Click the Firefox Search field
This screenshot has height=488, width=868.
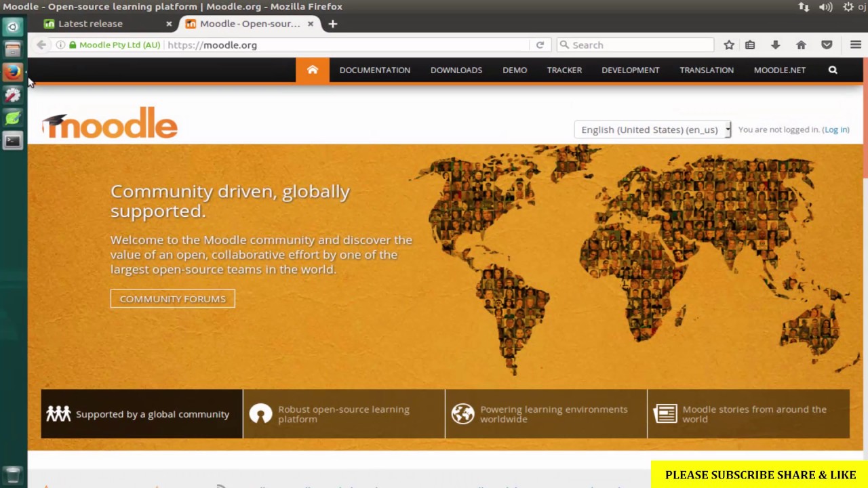[635, 45]
